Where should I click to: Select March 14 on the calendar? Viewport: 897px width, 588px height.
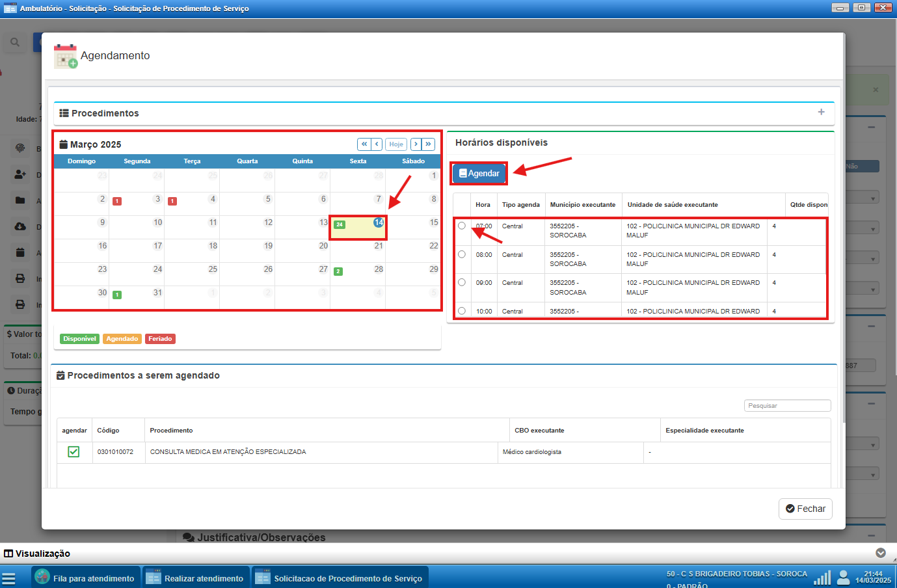[378, 222]
